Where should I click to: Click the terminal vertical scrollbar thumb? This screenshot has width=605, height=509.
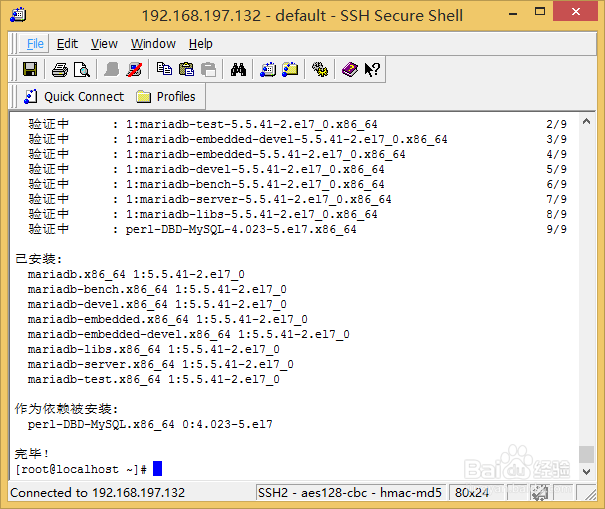pos(586,454)
